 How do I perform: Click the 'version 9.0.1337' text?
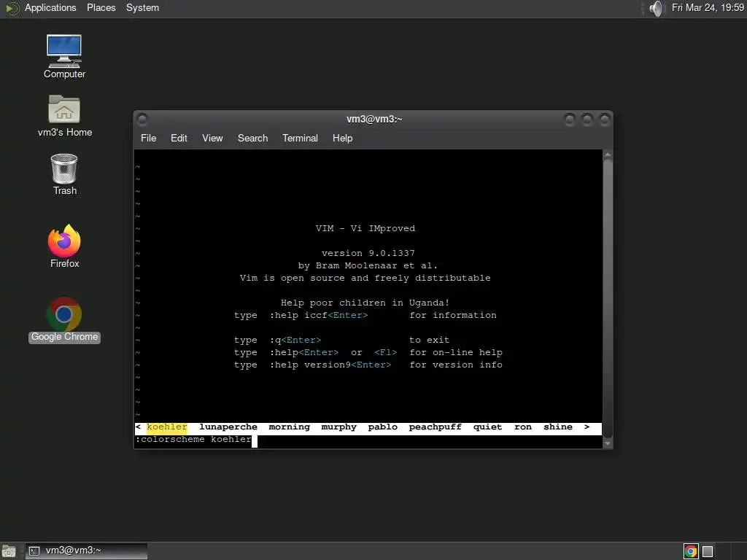(368, 253)
